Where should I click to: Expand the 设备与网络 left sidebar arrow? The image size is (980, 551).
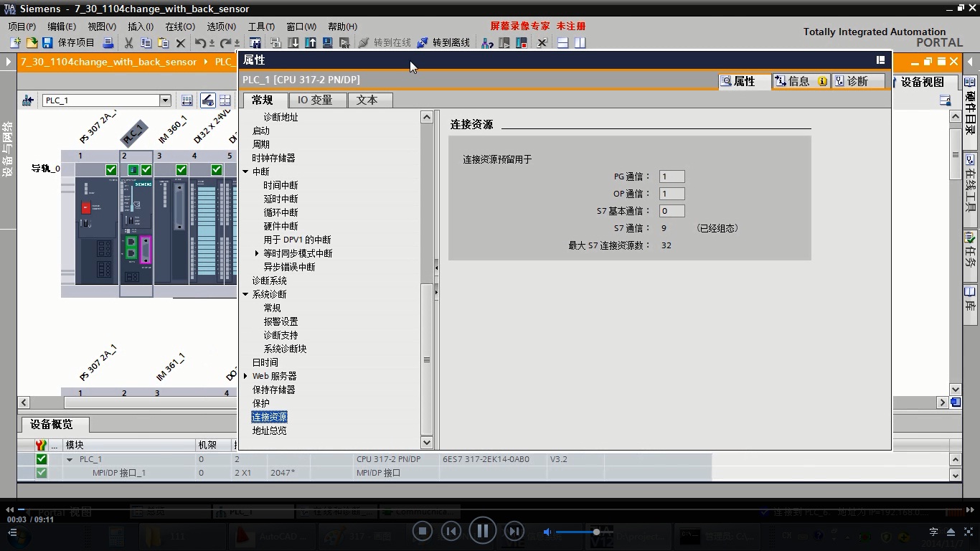8,62
